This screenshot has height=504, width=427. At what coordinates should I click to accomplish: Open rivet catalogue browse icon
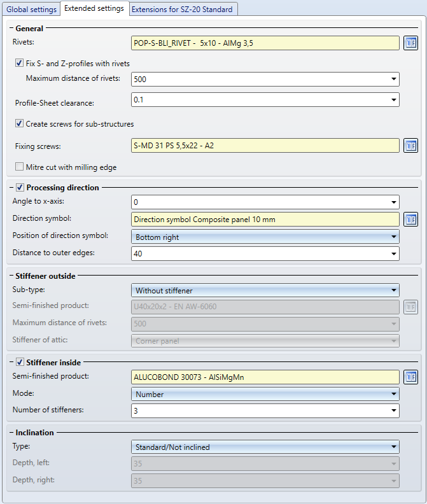click(410, 43)
